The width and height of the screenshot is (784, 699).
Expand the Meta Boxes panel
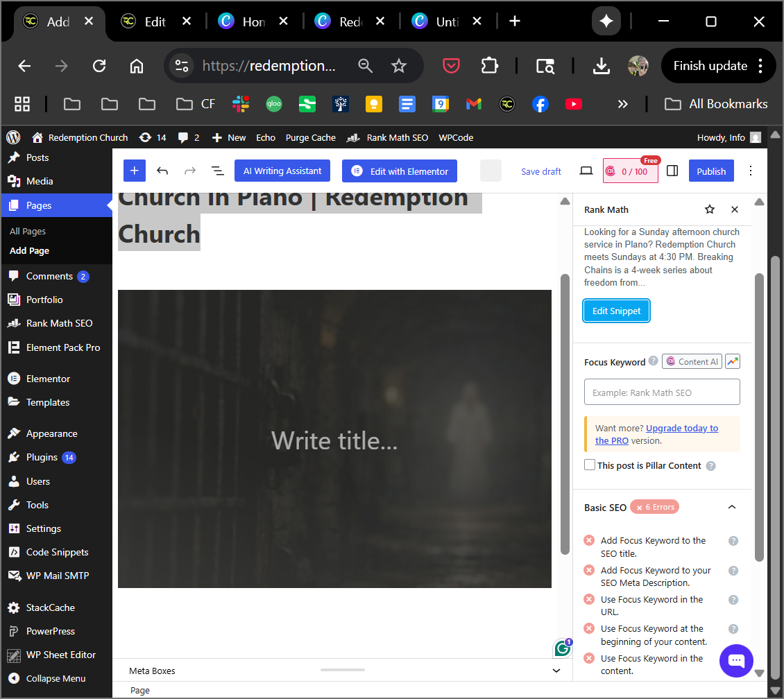click(x=556, y=671)
